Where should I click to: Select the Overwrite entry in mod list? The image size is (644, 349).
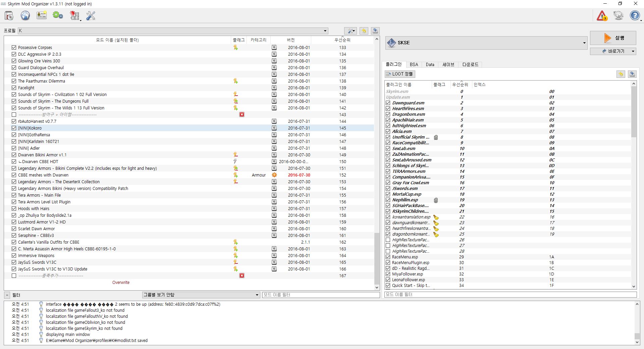(x=121, y=282)
